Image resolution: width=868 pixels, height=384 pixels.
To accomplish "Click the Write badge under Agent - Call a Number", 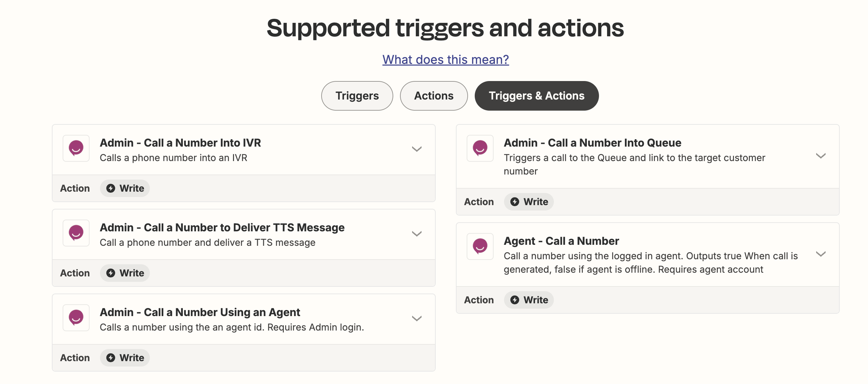I will tap(529, 300).
